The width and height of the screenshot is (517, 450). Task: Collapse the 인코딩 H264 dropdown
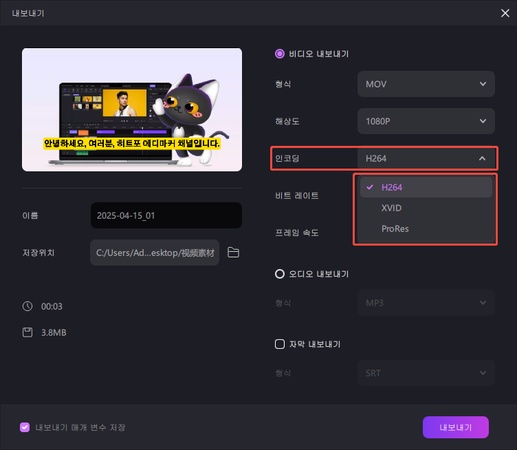coord(426,158)
